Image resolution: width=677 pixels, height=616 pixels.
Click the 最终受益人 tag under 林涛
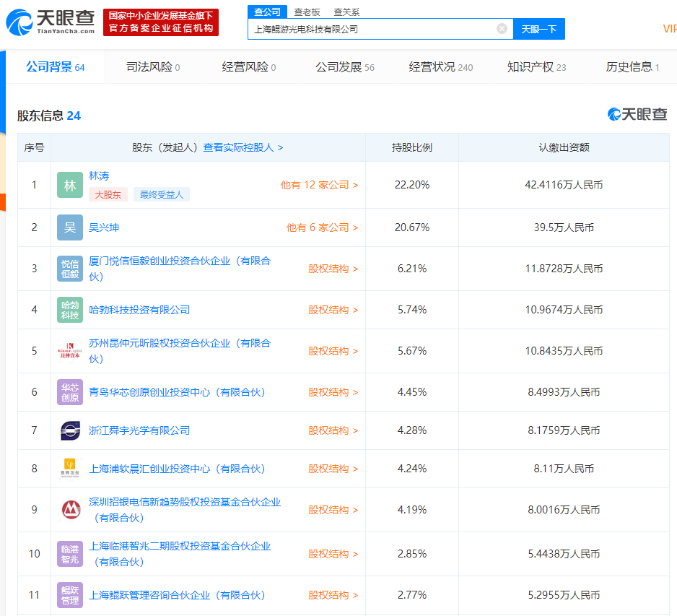(162, 194)
